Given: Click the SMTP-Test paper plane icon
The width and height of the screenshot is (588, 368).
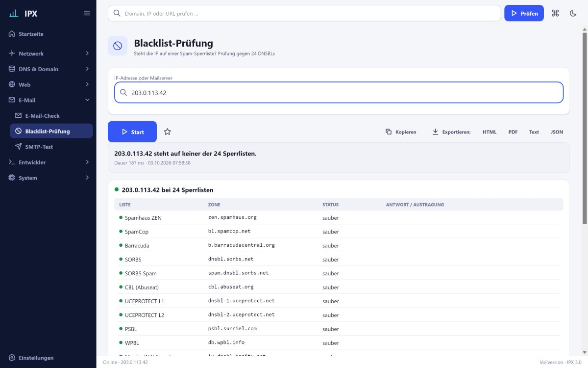Looking at the screenshot, I should point(18,147).
